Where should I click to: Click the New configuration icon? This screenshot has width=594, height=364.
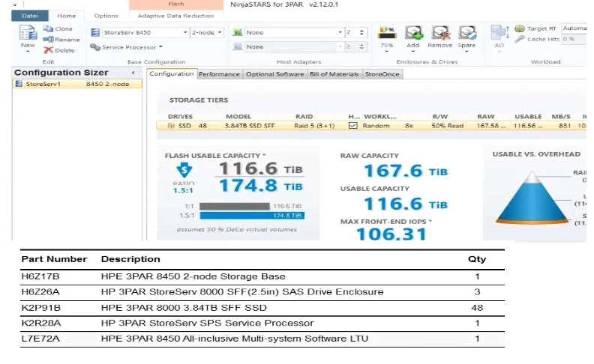[x=28, y=34]
